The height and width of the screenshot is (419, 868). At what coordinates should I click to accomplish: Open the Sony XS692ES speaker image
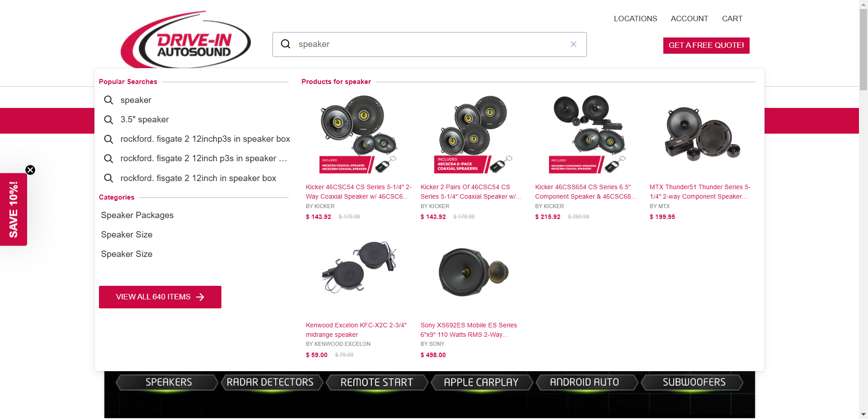(473, 273)
